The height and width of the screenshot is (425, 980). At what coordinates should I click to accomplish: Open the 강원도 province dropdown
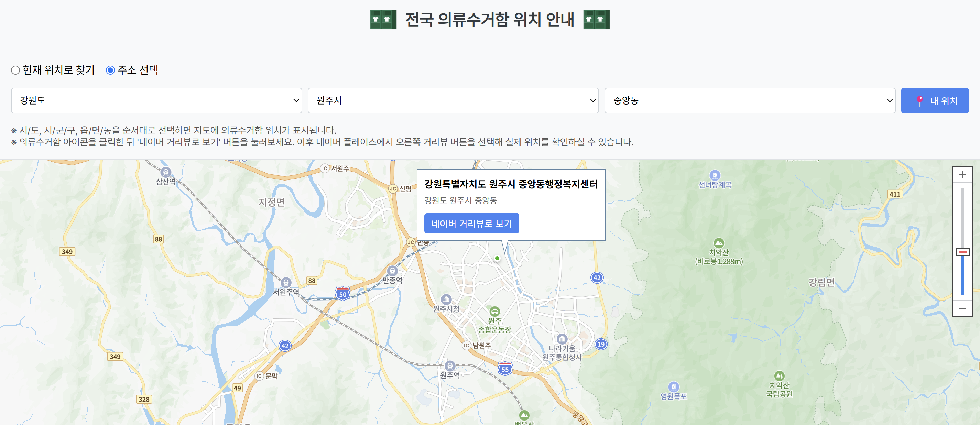(156, 100)
